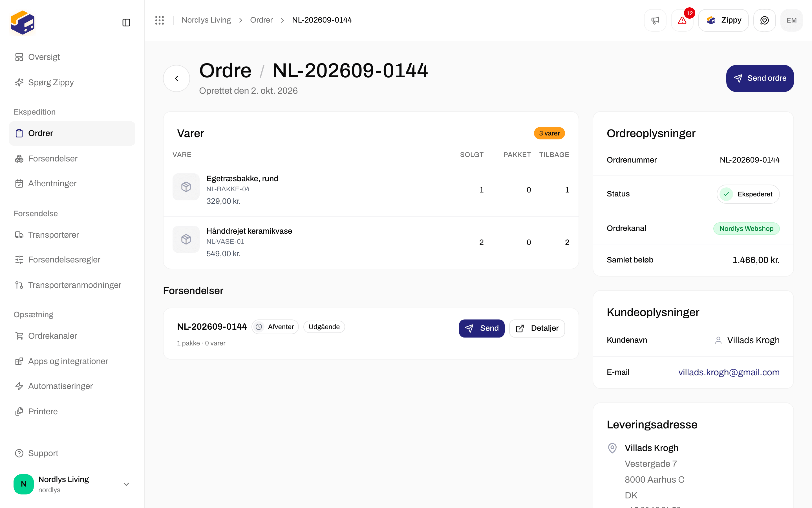Go back using the left arrow button
812x508 pixels.
[x=176, y=78]
